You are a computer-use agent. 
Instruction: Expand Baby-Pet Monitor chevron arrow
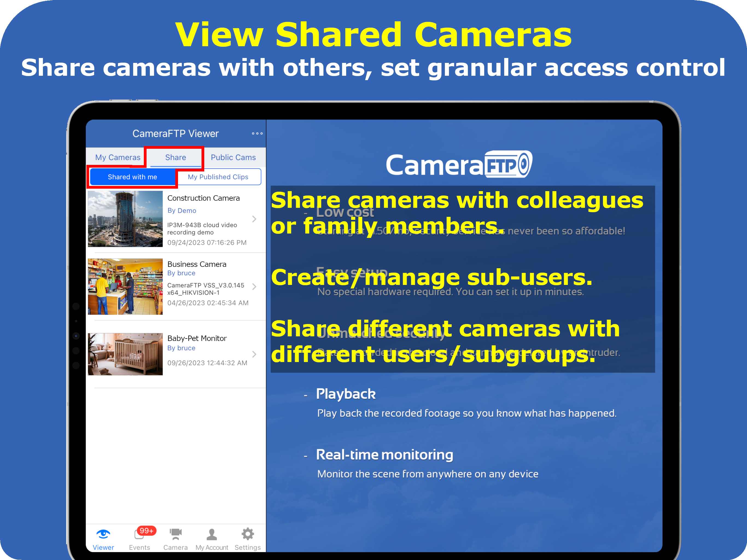point(254,354)
